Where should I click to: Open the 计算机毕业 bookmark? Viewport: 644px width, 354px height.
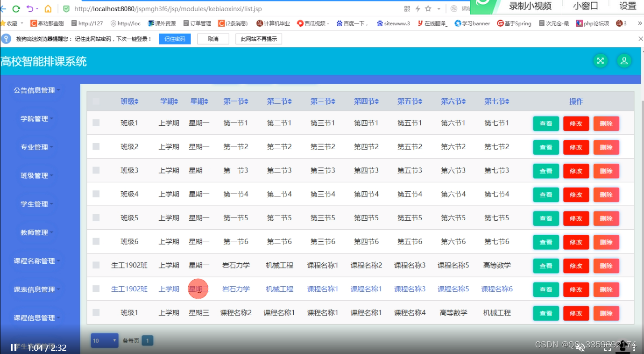(273, 23)
